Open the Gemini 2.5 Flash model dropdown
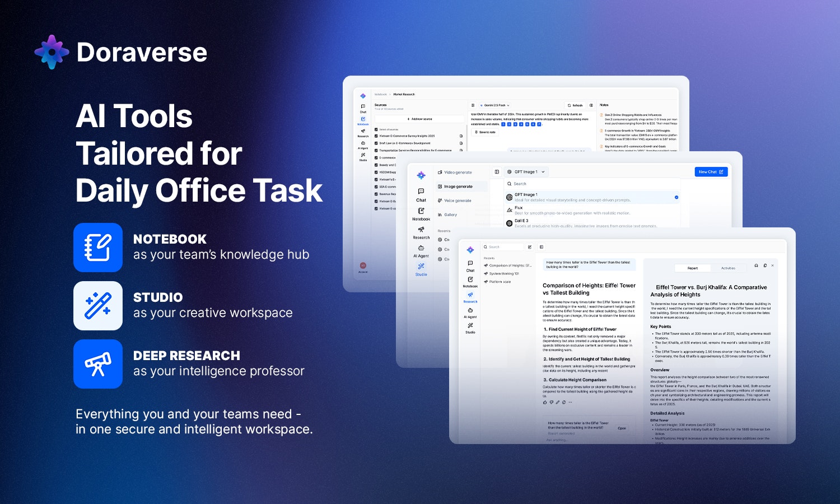Viewport: 840px width, 504px height. (x=494, y=105)
